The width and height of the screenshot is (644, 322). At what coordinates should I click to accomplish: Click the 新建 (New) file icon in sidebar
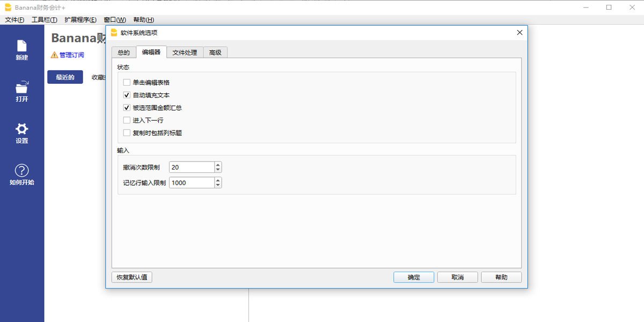(x=21, y=46)
